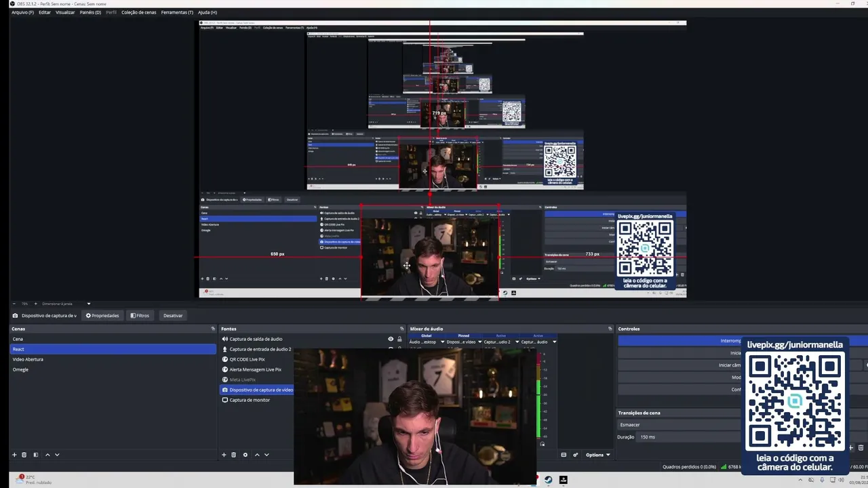Click the Propriedades button
The height and width of the screenshot is (488, 868).
click(x=102, y=315)
